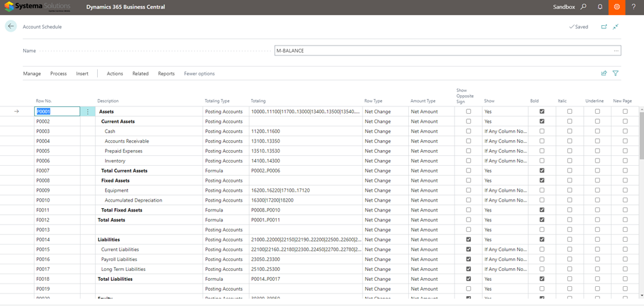This screenshot has height=306, width=644.
Task: Open page in new window icon
Action: pyautogui.click(x=604, y=27)
